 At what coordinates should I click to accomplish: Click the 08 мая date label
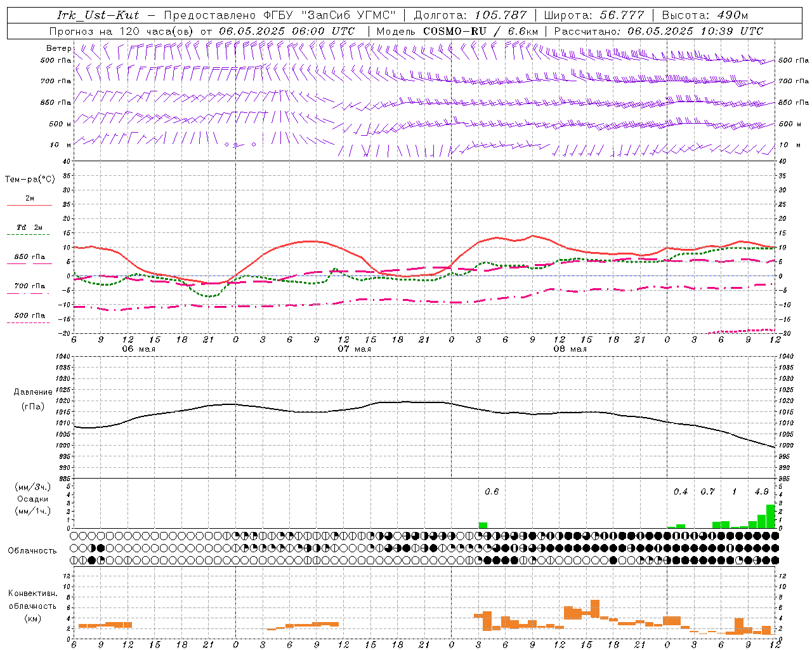pyautogui.click(x=570, y=349)
